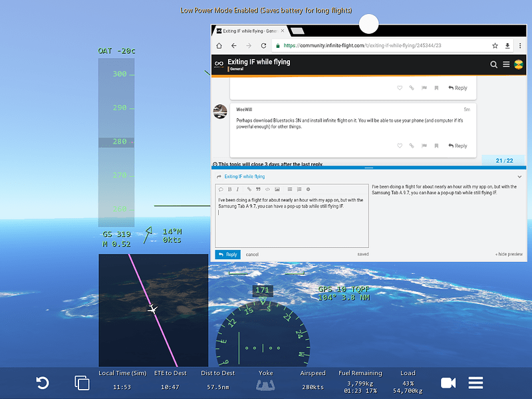Open a new browser tab
Screen dimensions: 532x399
297,31
